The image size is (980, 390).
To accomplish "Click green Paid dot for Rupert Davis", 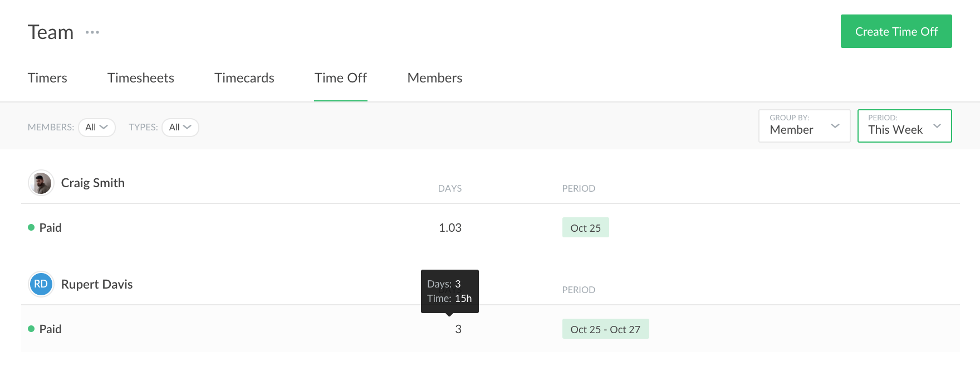I will pos(31,329).
